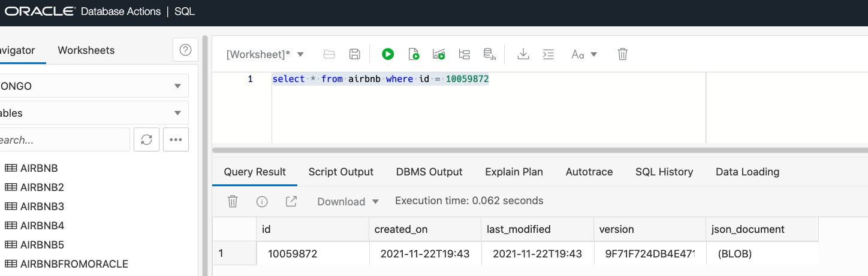The width and height of the screenshot is (868, 276).
Task: Select the AIRBNB4 table
Action: click(42, 226)
